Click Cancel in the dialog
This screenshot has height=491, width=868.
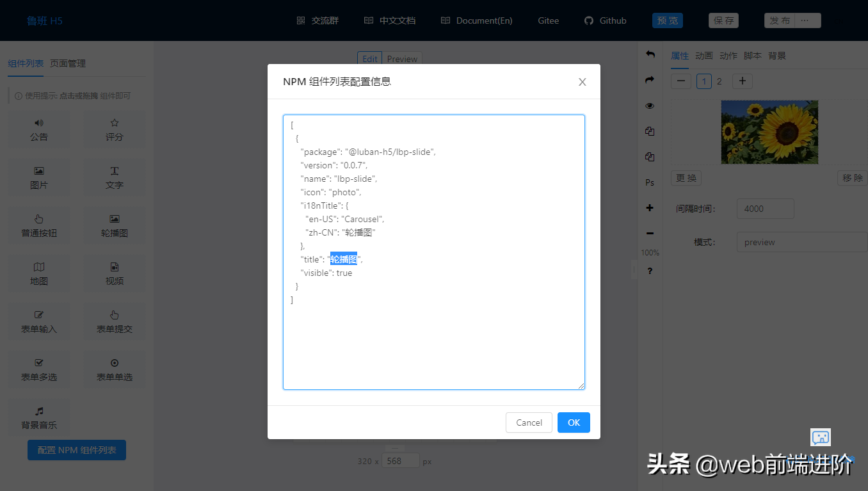point(529,423)
